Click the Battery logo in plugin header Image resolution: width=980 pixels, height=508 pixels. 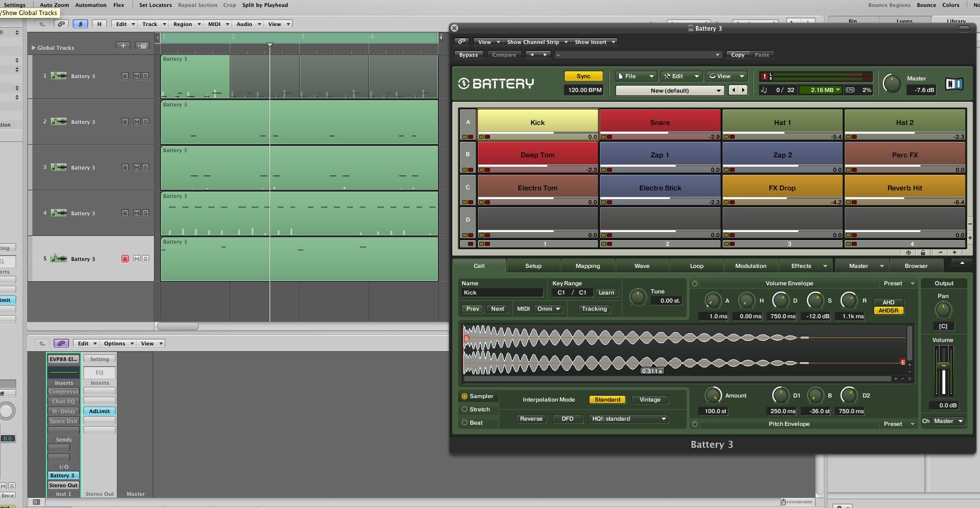coord(496,83)
